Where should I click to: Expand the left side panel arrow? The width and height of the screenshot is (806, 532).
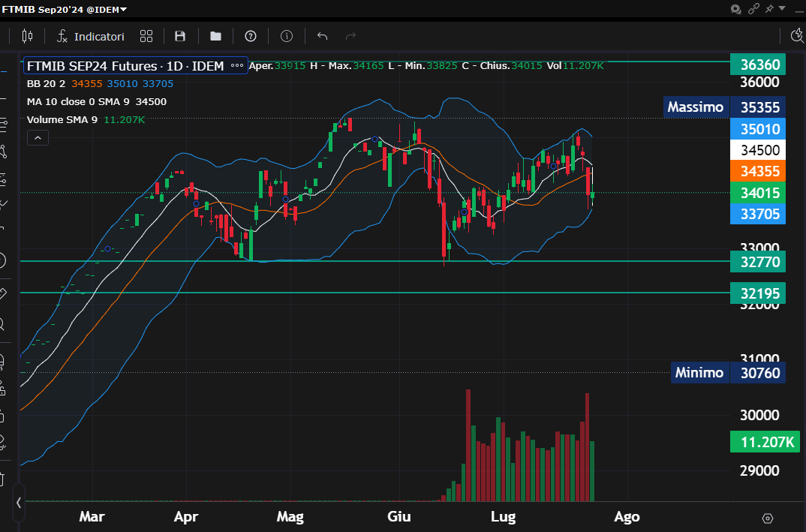19,503
